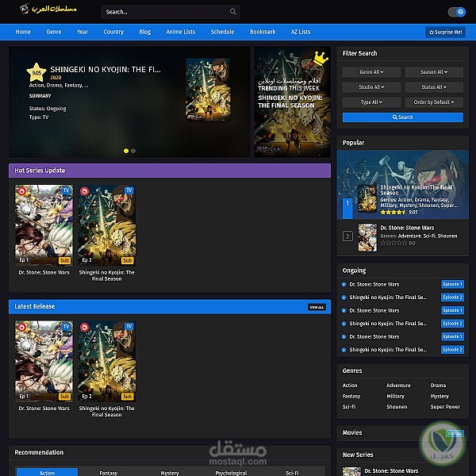Click the crown icon on trending poster
Viewport: 476px width, 476px height.
(321, 58)
